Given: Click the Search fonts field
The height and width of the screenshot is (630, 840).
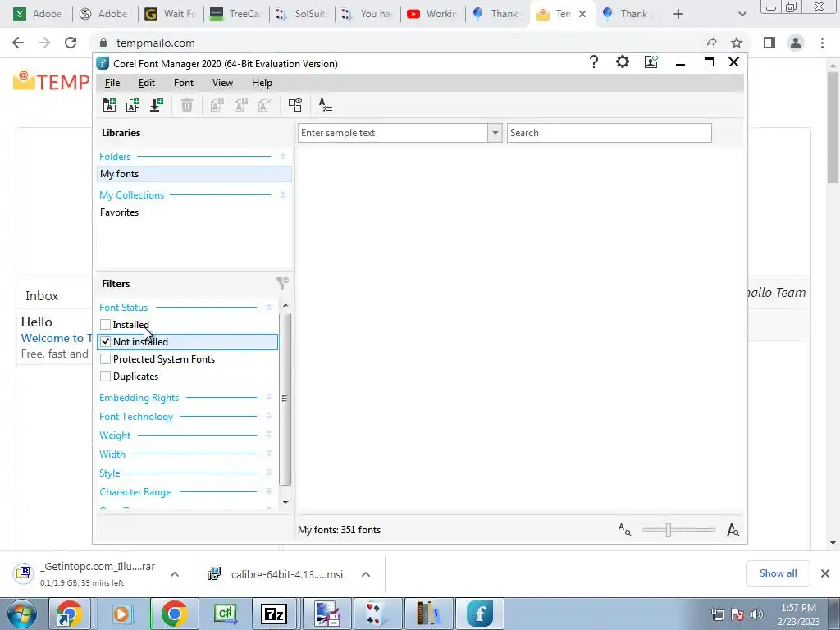Looking at the screenshot, I should (609, 133).
